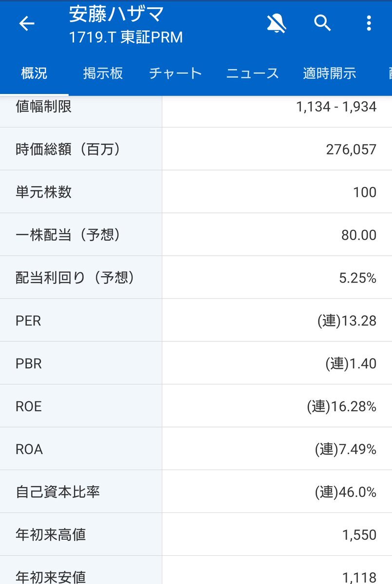Image resolution: width=392 pixels, height=584 pixels.
Task: Tap the back arrow icon
Action: [x=27, y=23]
